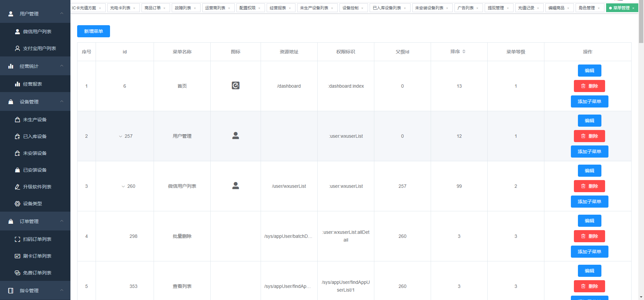Close the 商品订单 tab
Screen dimensions: 644x300
(x=164, y=8)
